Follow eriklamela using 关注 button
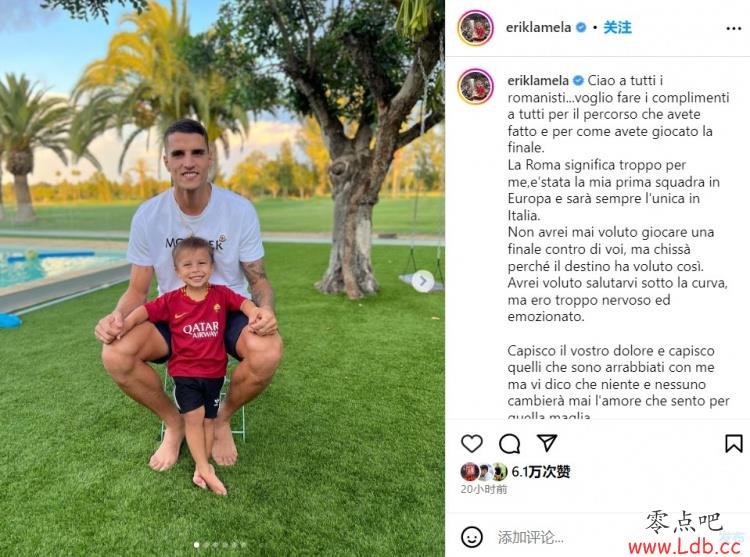This screenshot has height=557, width=750. coord(617,28)
